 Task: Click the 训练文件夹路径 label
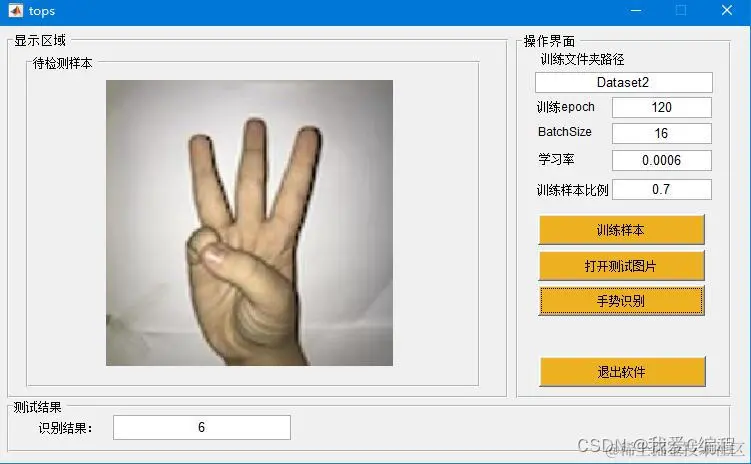pos(582,59)
